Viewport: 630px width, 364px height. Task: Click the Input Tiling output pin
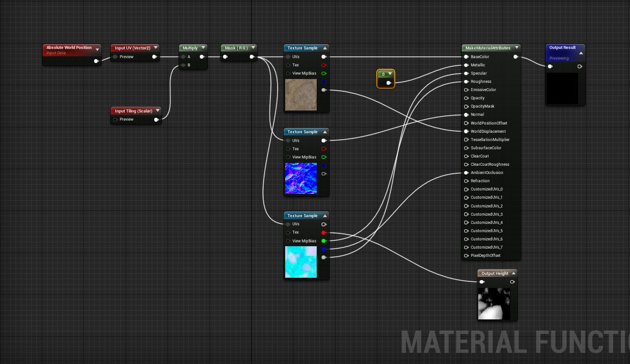pos(156,120)
